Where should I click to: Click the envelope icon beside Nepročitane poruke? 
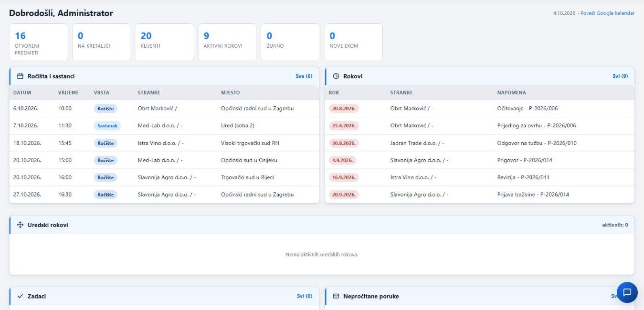[x=336, y=296]
